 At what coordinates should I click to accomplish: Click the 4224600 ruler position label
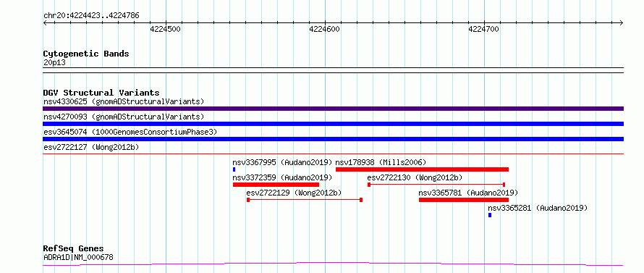[324, 29]
